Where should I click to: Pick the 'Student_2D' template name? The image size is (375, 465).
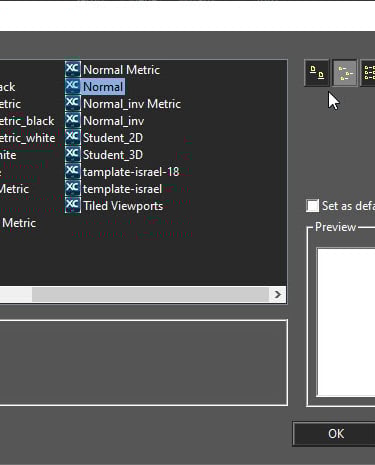coord(113,138)
